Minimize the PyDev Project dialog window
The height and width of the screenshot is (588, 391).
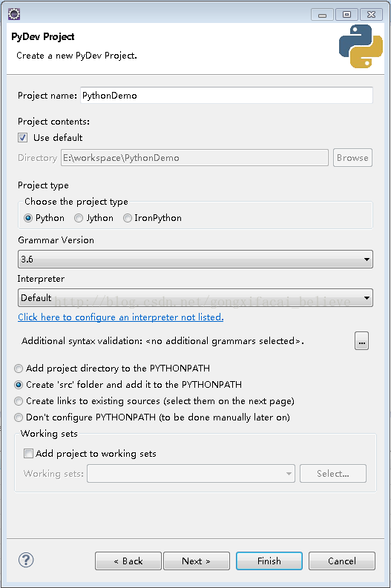coord(322,15)
